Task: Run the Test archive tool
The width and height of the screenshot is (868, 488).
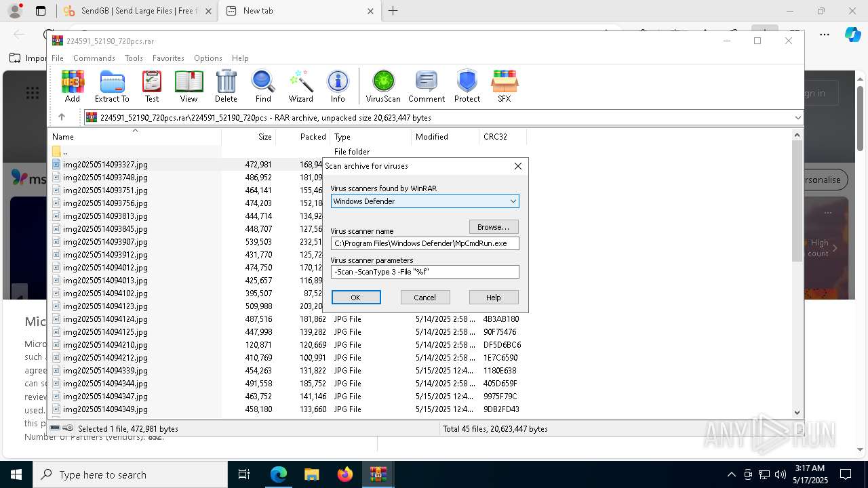Action: (152, 86)
